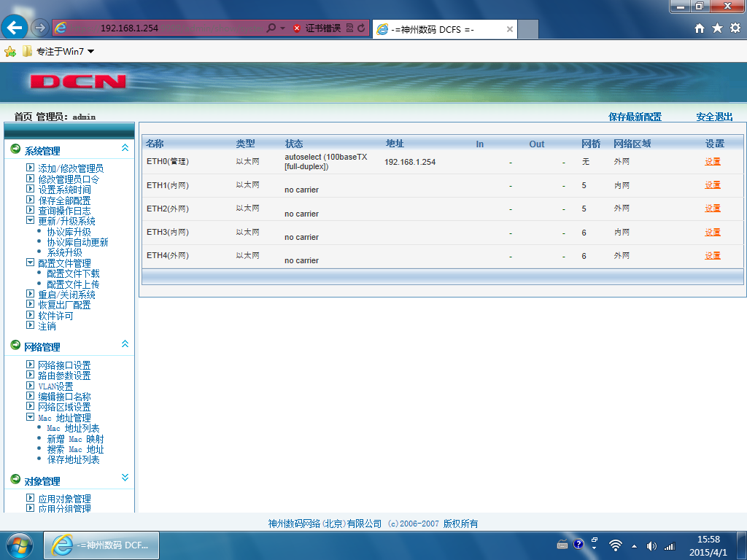Screen dimensions: 747x560
Task: Open 新增 Mac 映射 submenu item
Action: (x=75, y=438)
